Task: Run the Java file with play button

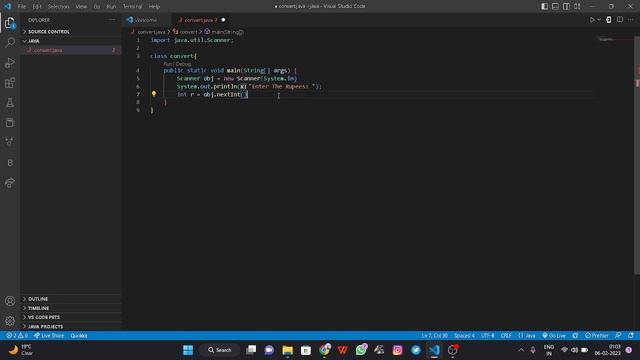Action: pyautogui.click(x=592, y=20)
